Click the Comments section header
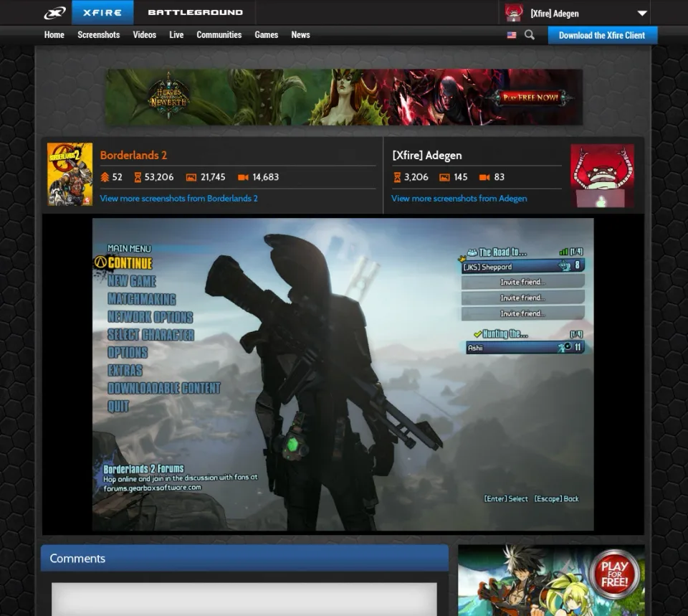The width and height of the screenshot is (688, 616). point(245,558)
